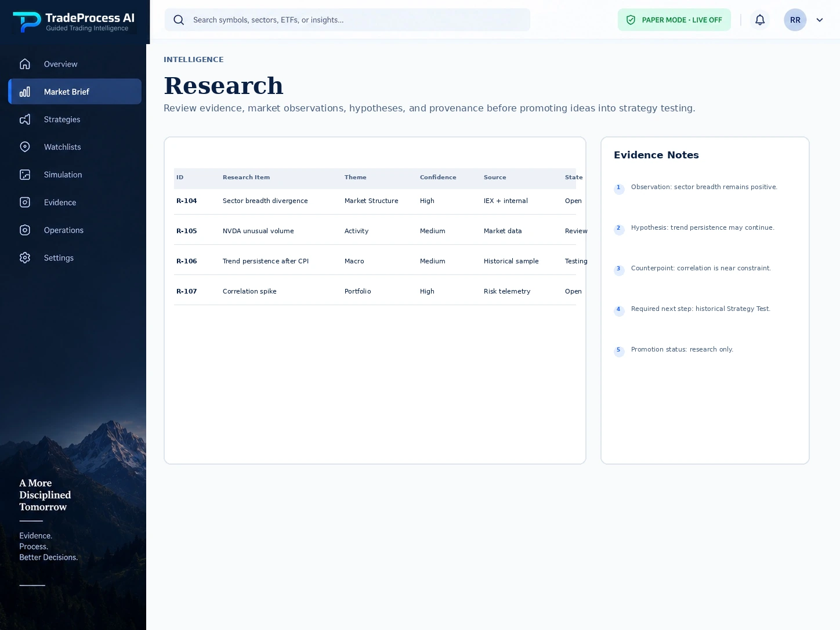Click the Research page title
Viewport: 840px width, 630px height.
pos(223,85)
